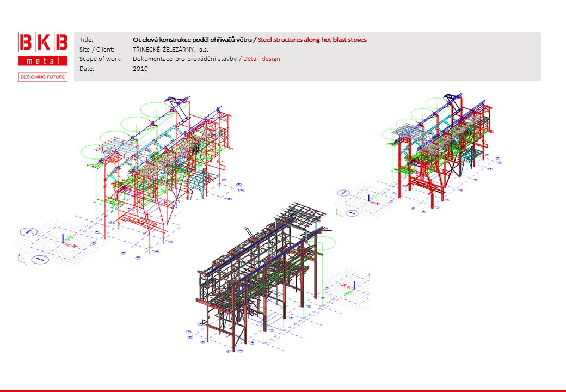Click the red "Detail design" text

(x=261, y=59)
